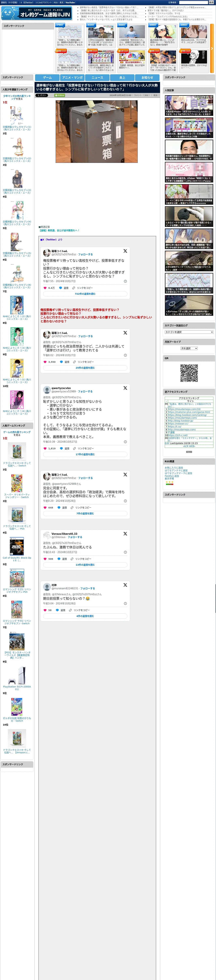216x980 pixels.
Task: Click 少年マンガの売れ筋ランキングを見る link
Action: tap(17, 97)
